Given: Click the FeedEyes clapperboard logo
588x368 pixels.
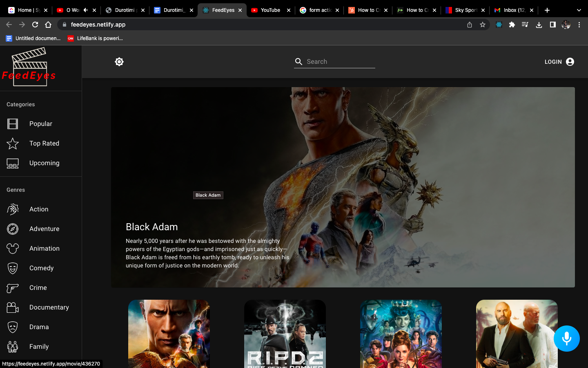Looking at the screenshot, I should tap(29, 67).
